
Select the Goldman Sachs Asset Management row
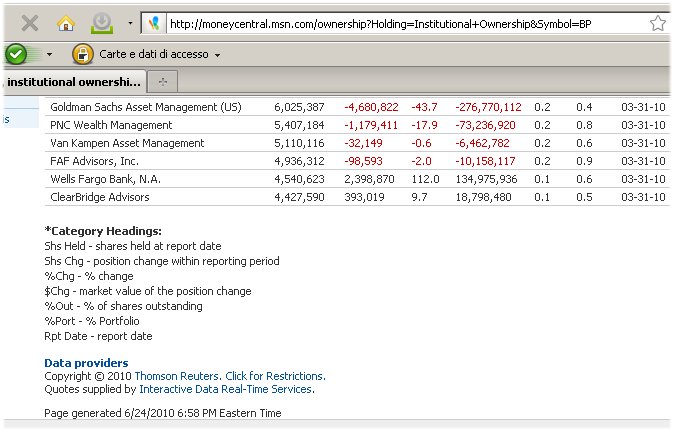tap(358, 107)
